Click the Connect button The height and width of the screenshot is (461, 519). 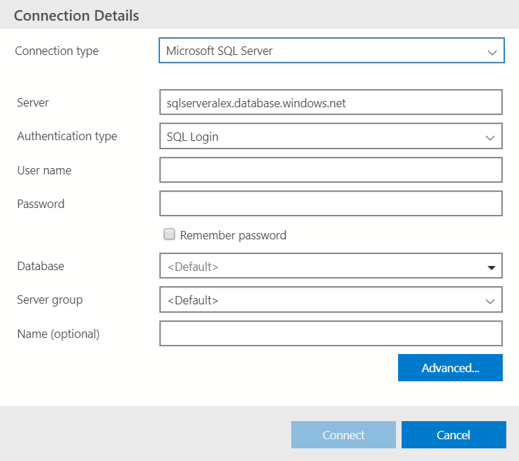click(x=343, y=435)
